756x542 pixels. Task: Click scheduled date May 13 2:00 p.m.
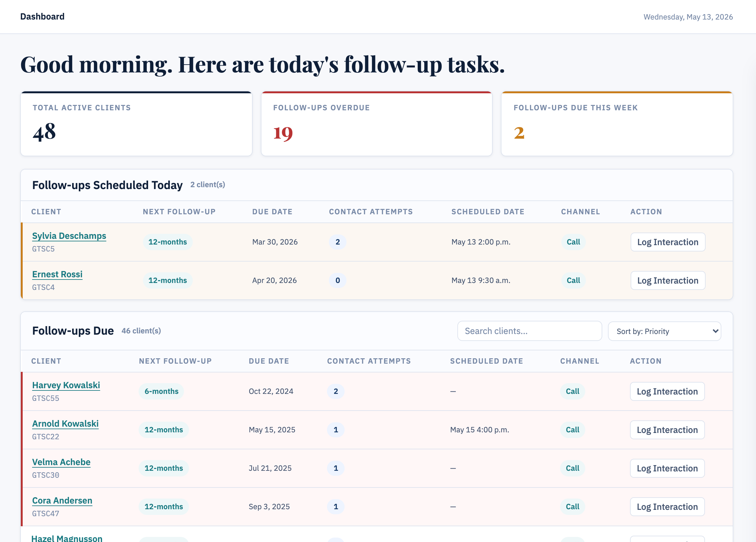pyautogui.click(x=481, y=242)
